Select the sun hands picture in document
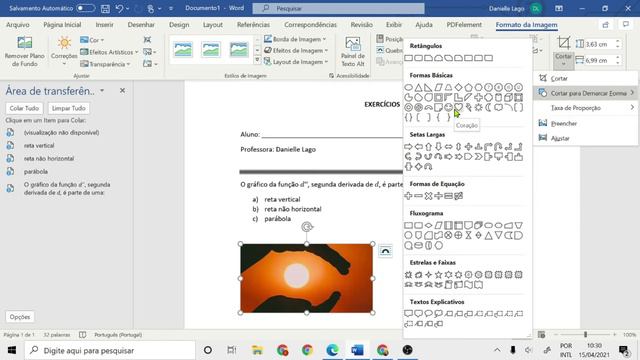640x360 pixels. [x=307, y=278]
